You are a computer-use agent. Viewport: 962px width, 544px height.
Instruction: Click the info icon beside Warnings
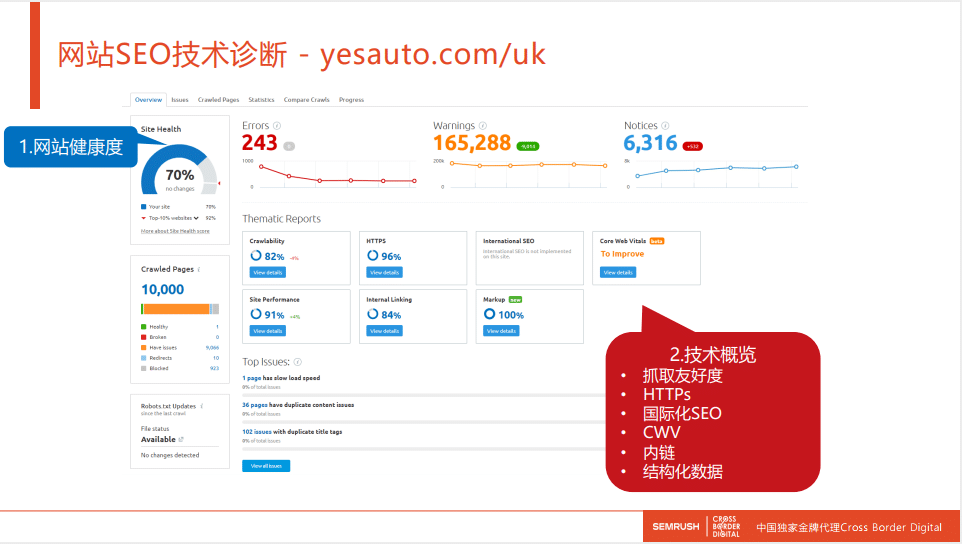pos(483,126)
